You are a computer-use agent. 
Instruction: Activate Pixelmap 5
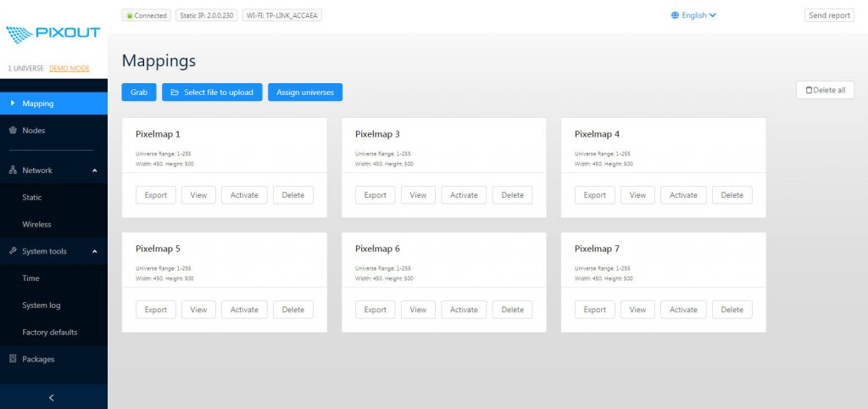coord(244,310)
